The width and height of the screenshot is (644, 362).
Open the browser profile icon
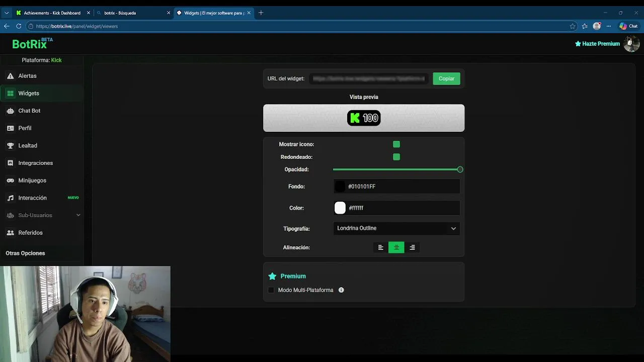coord(597,26)
